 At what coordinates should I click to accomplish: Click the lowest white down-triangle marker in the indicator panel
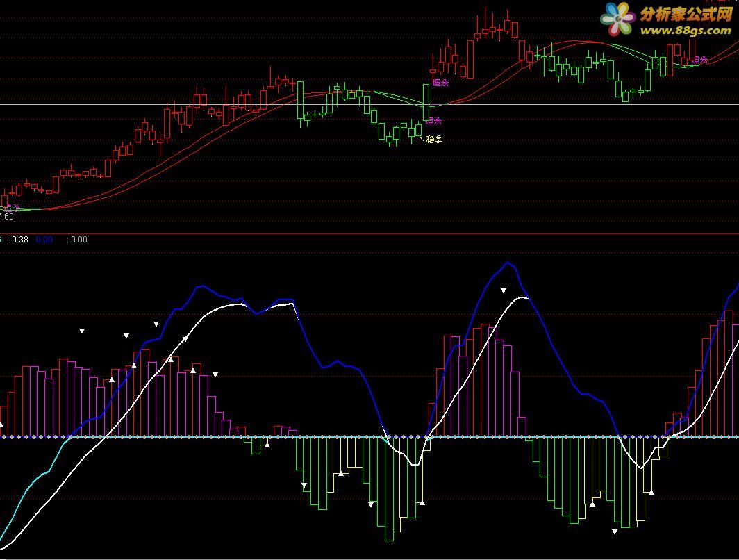tap(615, 532)
